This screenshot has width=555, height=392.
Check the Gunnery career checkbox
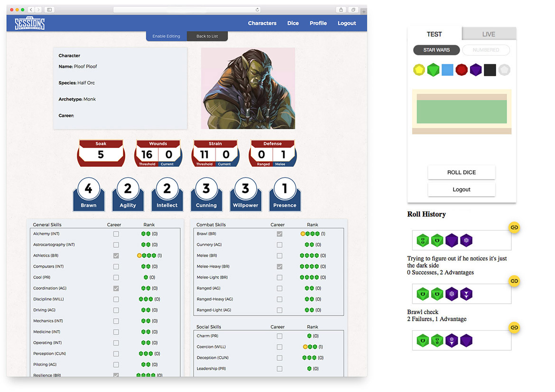(x=279, y=245)
